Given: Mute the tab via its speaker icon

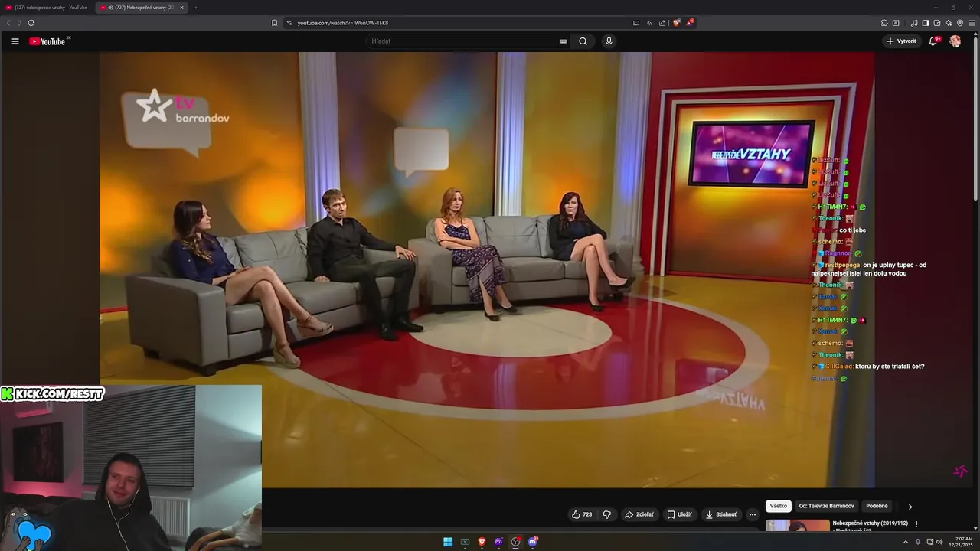Looking at the screenshot, I should click(110, 8).
